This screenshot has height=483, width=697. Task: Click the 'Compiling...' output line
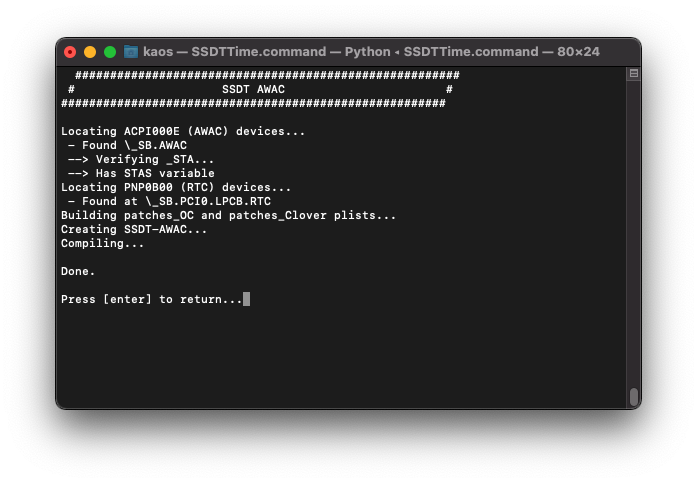click(x=102, y=243)
